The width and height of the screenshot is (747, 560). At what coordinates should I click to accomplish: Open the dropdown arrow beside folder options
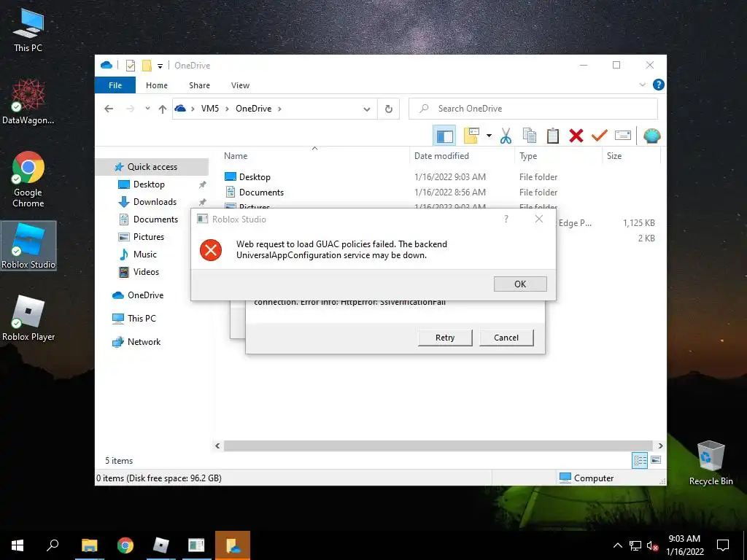click(489, 136)
